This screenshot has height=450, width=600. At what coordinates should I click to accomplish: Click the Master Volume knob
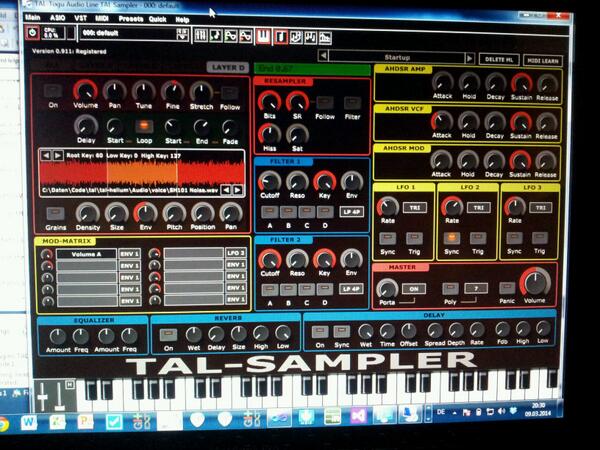point(535,282)
